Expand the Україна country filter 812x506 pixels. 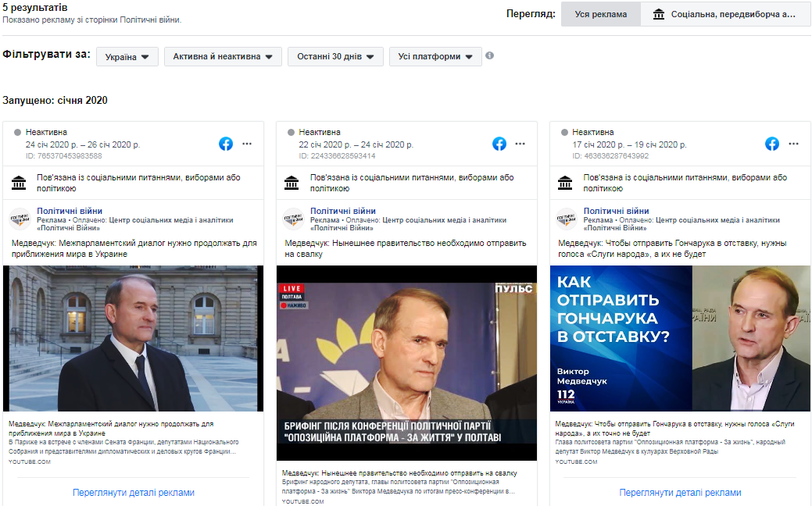click(127, 57)
